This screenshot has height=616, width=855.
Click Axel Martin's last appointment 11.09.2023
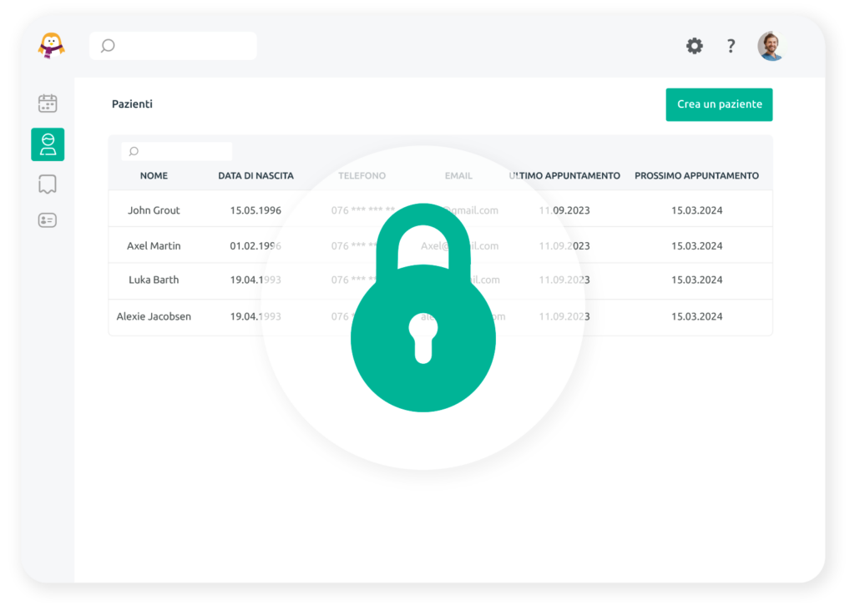[x=564, y=246]
